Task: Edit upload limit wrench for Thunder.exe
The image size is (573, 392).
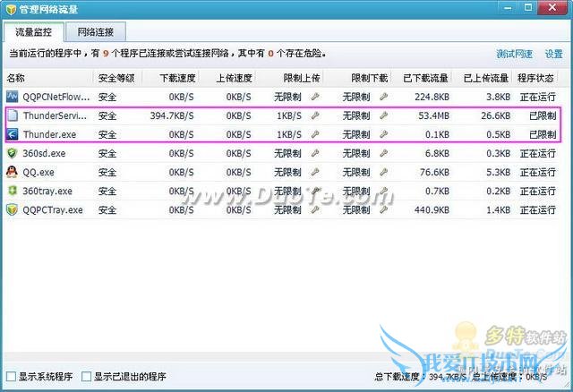Action: click(x=315, y=134)
